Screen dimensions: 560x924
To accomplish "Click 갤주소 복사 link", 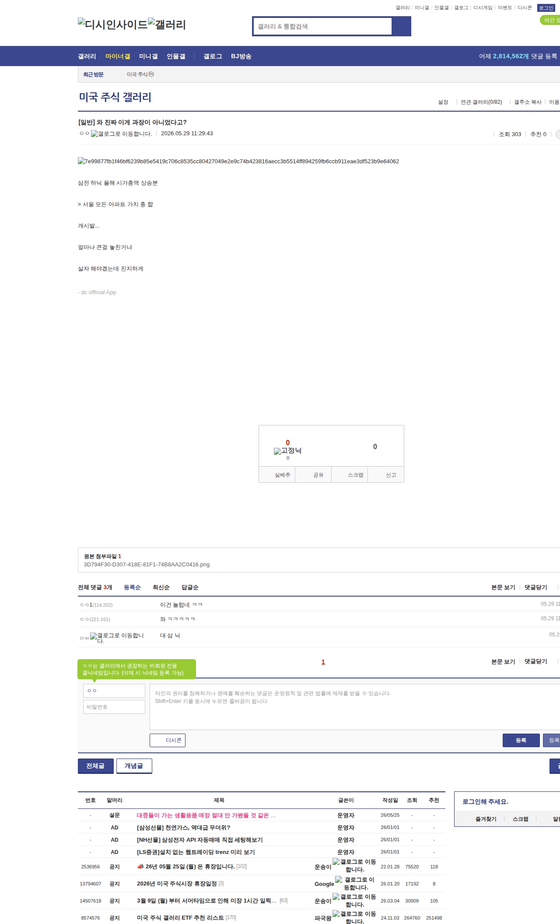I will [x=528, y=102].
